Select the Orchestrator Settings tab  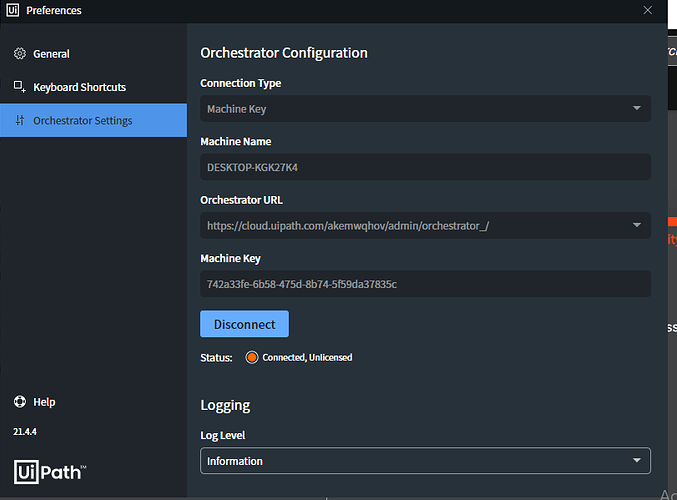click(83, 121)
